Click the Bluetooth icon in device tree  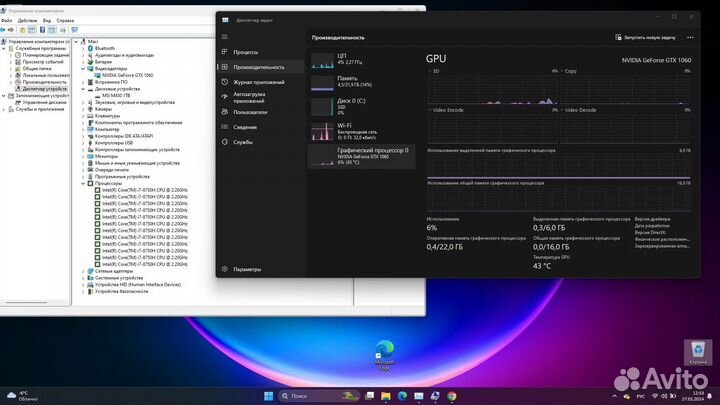point(90,48)
